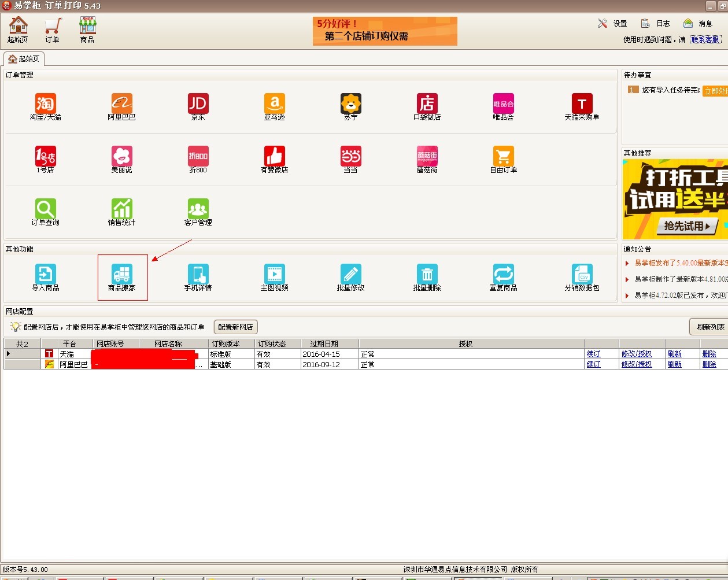Open 淘宝/天猫 order management
Screen dimensions: 728x580
(46, 107)
